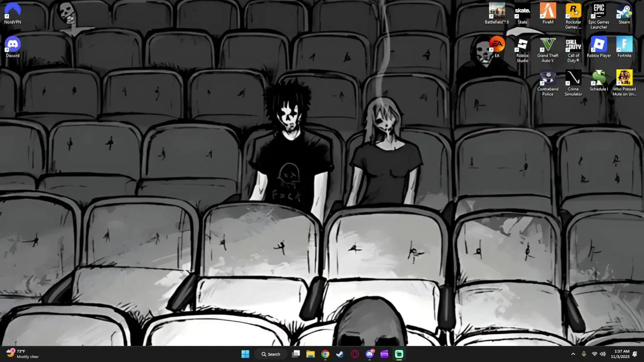
Task: Open the Wi-Fi network tray icon
Action: [x=594, y=354]
